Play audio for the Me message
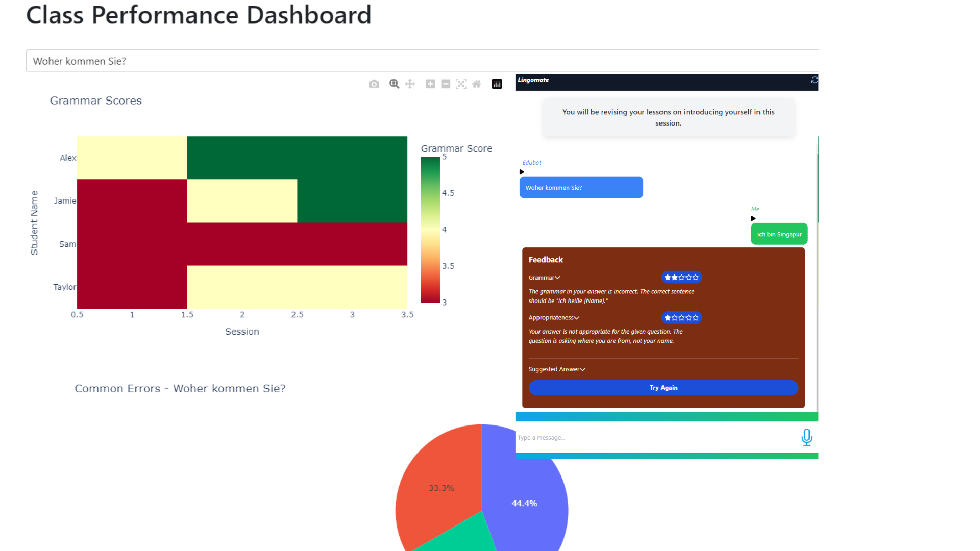Viewport: 980px width, 551px height. tap(753, 218)
